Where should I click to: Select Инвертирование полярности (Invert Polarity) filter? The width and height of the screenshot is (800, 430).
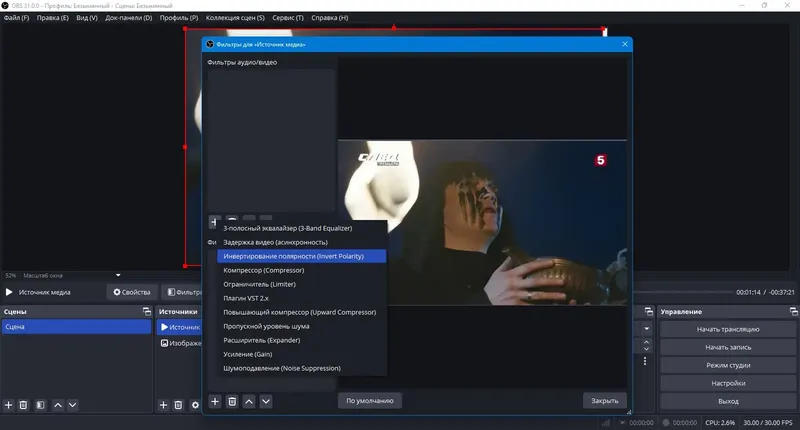click(302, 256)
